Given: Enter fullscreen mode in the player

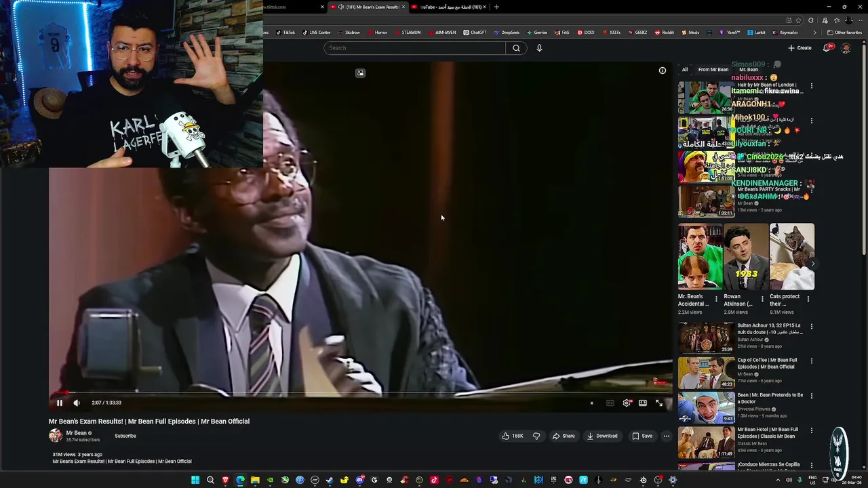Looking at the screenshot, I should click(x=659, y=403).
